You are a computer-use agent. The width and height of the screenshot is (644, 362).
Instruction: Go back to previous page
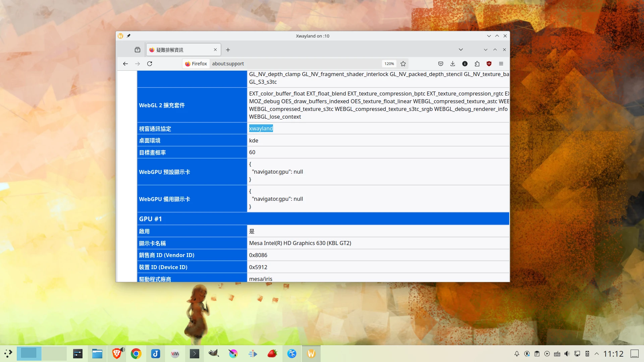pyautogui.click(x=125, y=64)
